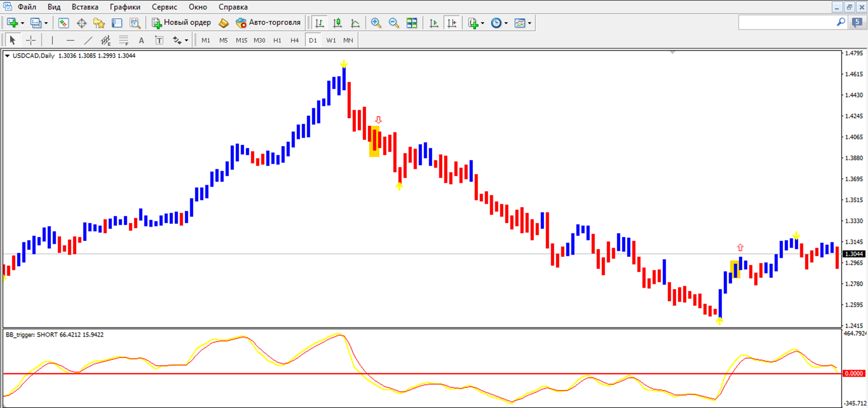Open the Profiles icon

pos(36,23)
